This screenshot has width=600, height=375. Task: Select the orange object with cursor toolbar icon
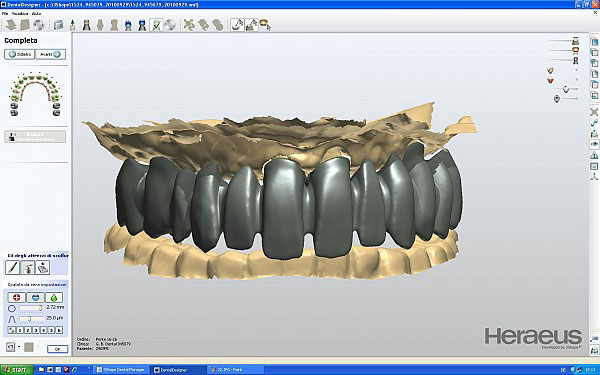(265, 25)
